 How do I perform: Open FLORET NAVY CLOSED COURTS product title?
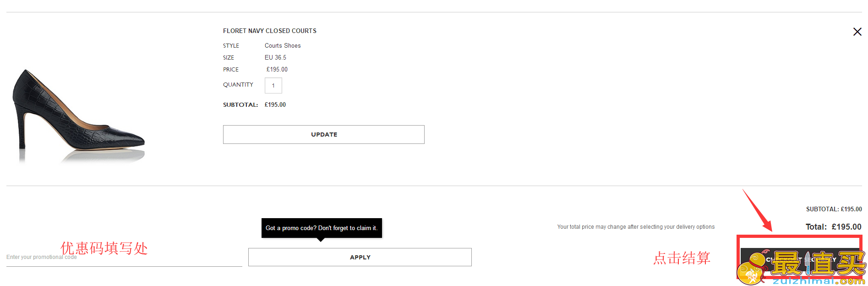[x=269, y=31]
